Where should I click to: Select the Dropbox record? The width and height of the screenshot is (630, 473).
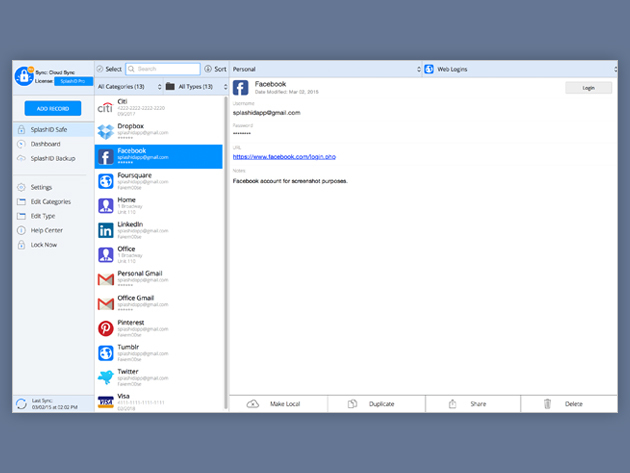[x=159, y=132]
